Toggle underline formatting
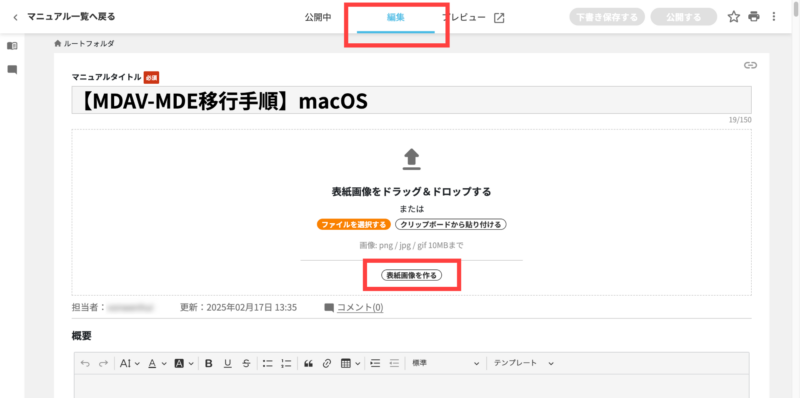 (x=228, y=363)
